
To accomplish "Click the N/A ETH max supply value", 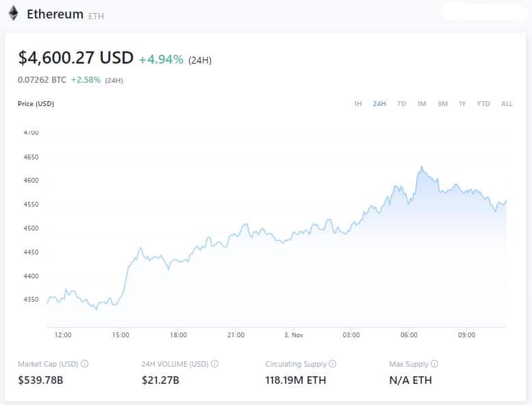I will [411, 380].
